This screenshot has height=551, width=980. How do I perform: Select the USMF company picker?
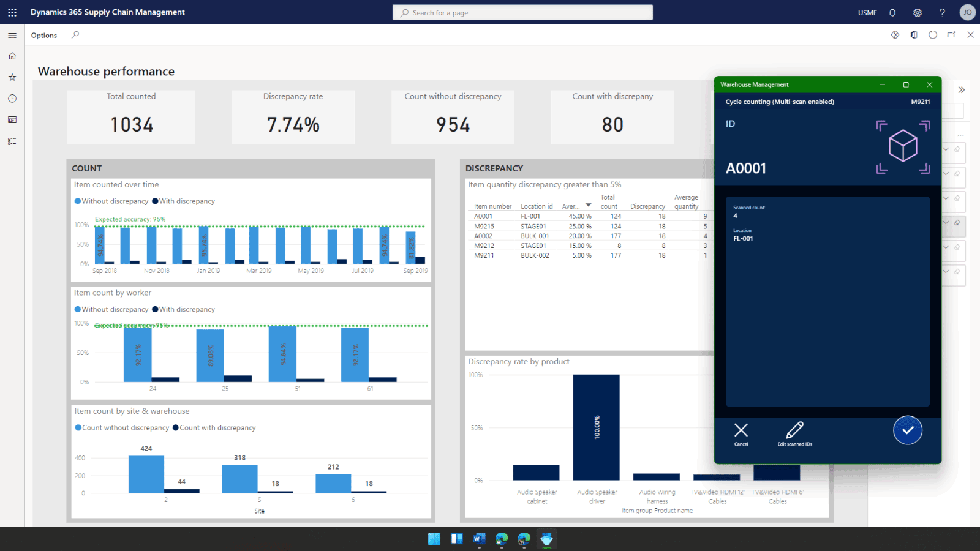click(867, 13)
